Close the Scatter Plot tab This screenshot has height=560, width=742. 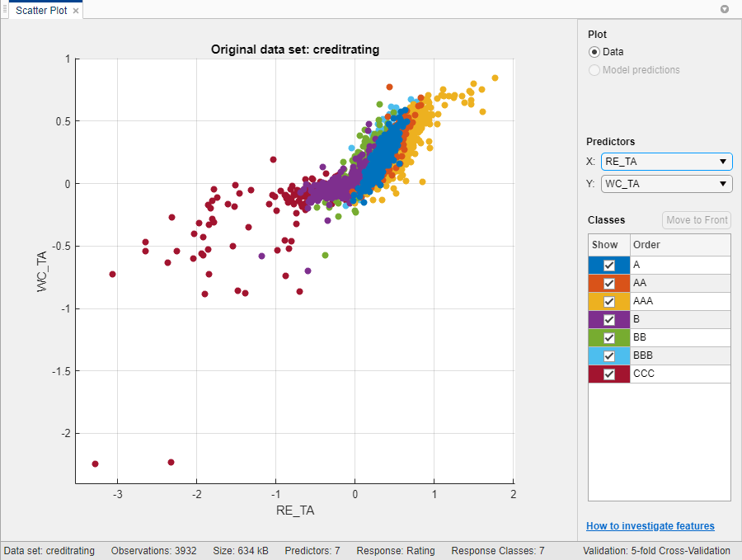(74, 10)
